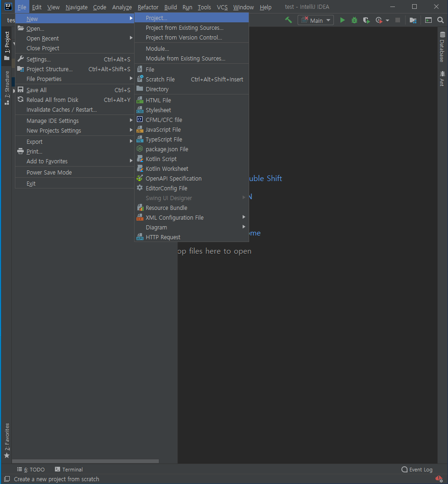Create a new File
The width and height of the screenshot is (448, 484).
pos(191,69)
